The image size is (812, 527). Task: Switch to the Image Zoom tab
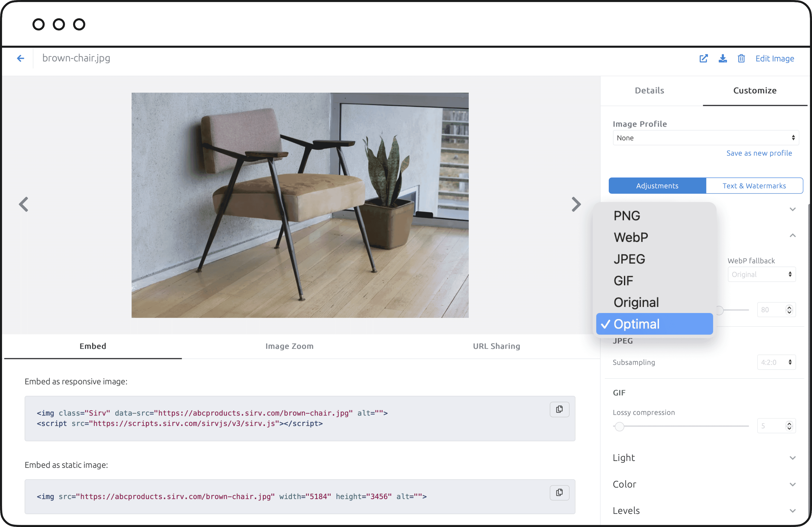(x=289, y=346)
